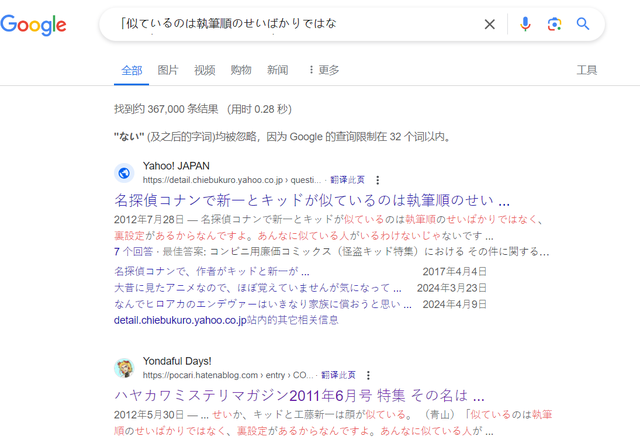Click the date 2017年4月4日

click(454, 272)
